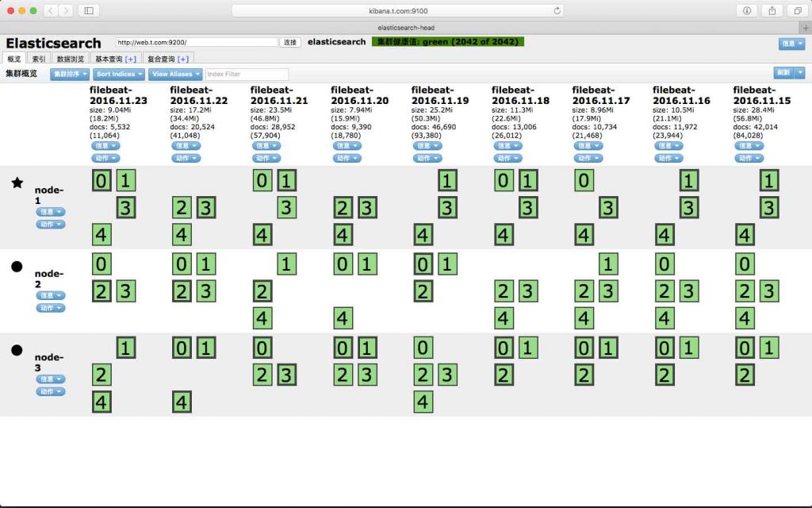Viewport: 812px width, 508px height.
Task: Open the Safari tab overview icon
Action: pos(796,10)
